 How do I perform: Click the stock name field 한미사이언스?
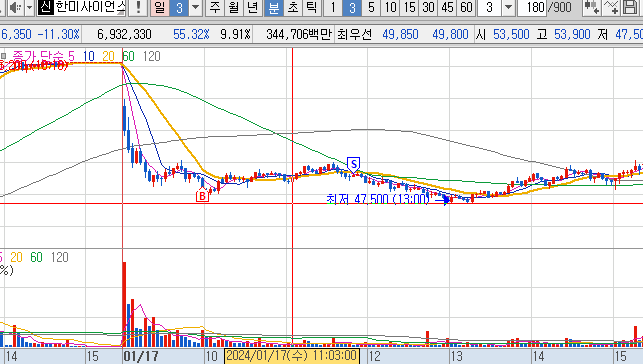coord(82,7)
